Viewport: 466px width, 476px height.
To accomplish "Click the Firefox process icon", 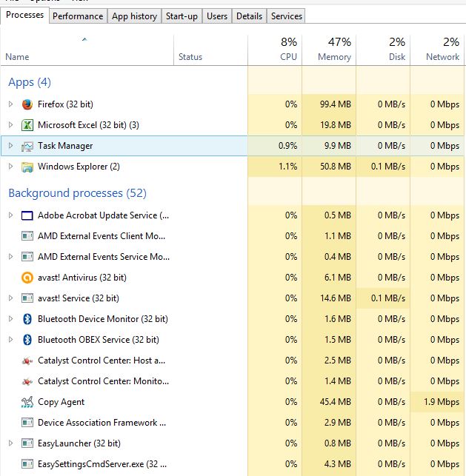I will point(27,104).
